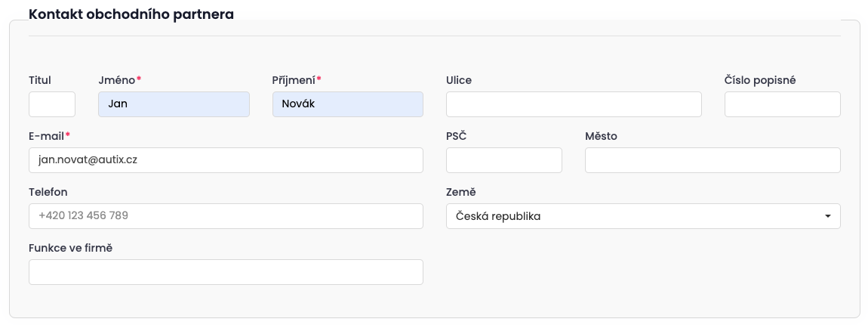Click the 'PSČ' label text

pyautogui.click(x=456, y=136)
